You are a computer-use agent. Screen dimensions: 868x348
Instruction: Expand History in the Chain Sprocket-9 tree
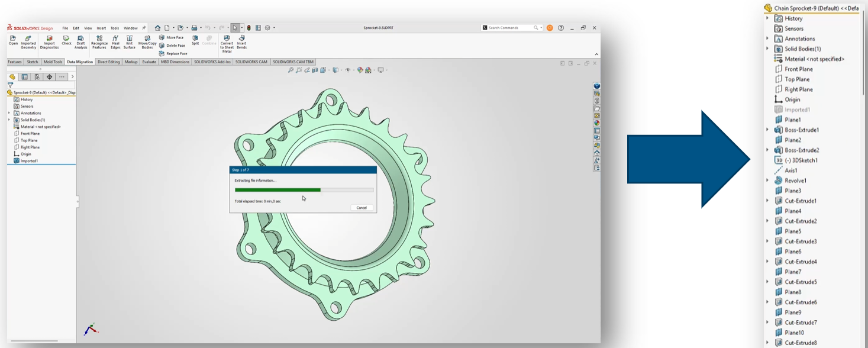click(x=767, y=18)
